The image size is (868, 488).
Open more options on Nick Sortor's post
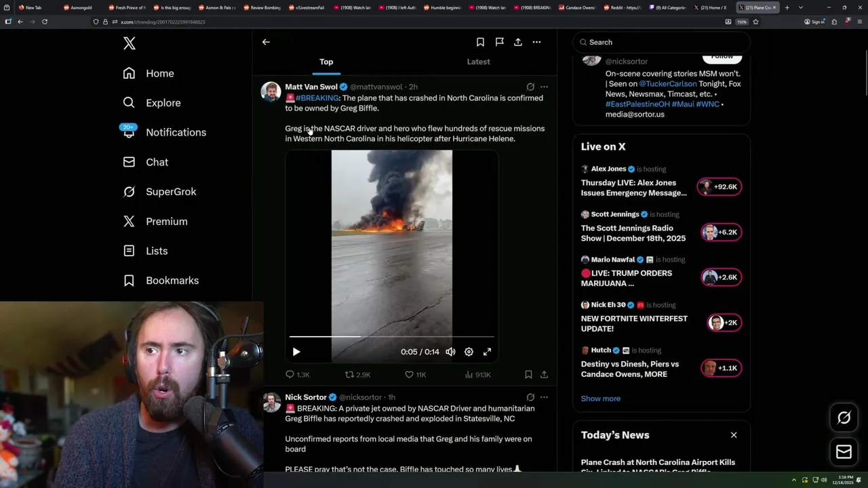544,397
